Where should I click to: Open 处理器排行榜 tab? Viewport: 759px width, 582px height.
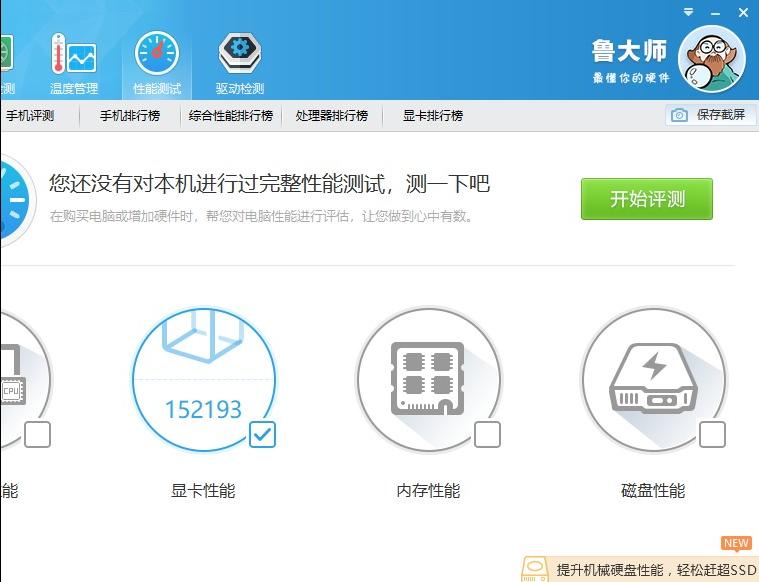pyautogui.click(x=332, y=116)
